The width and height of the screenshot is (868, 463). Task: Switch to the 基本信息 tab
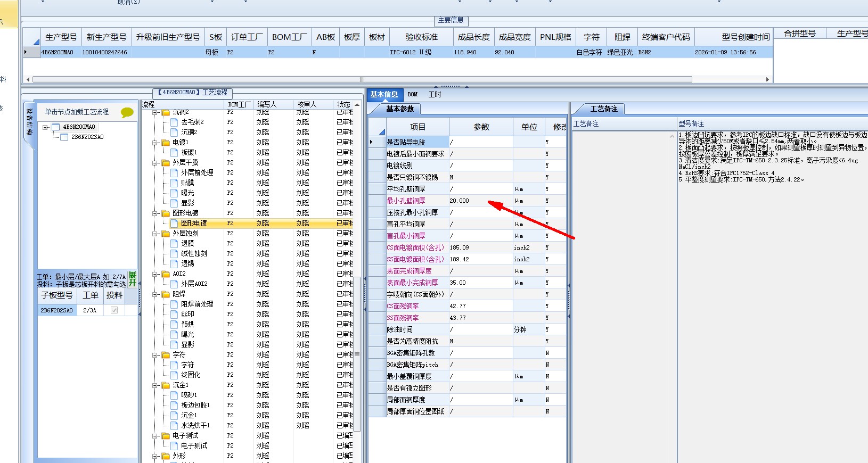point(384,95)
